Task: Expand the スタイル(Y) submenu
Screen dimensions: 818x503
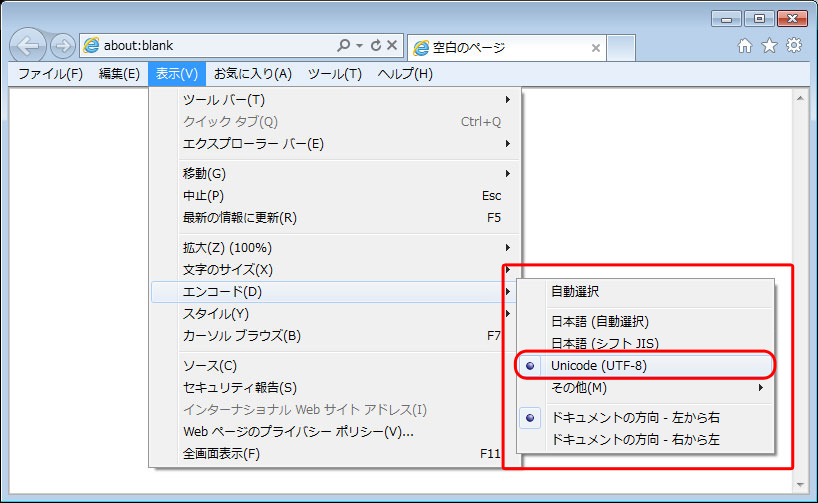Action: pyautogui.click(x=335, y=314)
